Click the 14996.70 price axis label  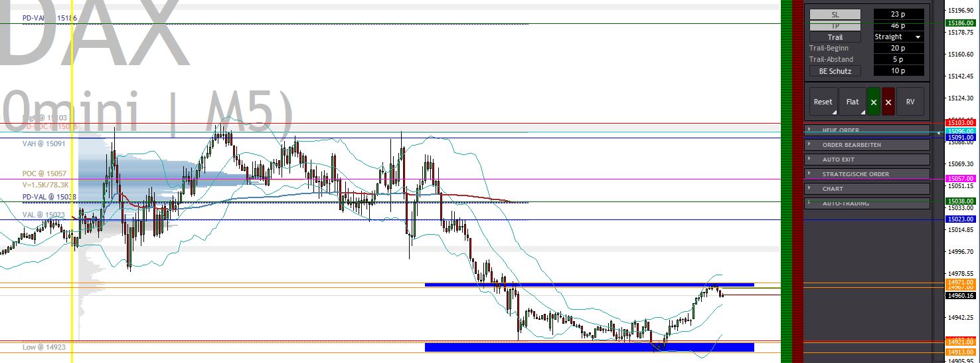pyautogui.click(x=961, y=251)
